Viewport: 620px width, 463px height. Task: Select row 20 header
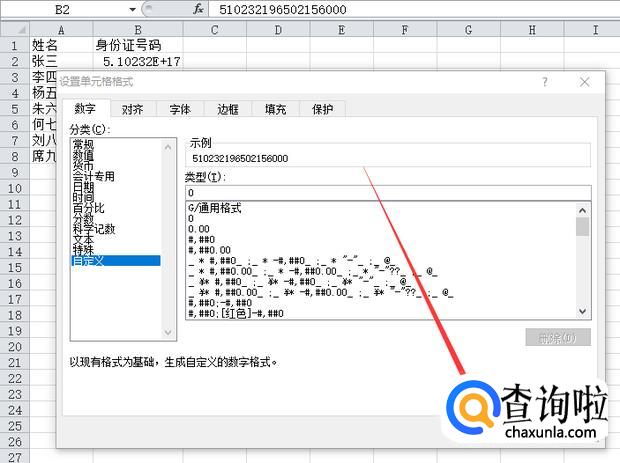[15, 347]
